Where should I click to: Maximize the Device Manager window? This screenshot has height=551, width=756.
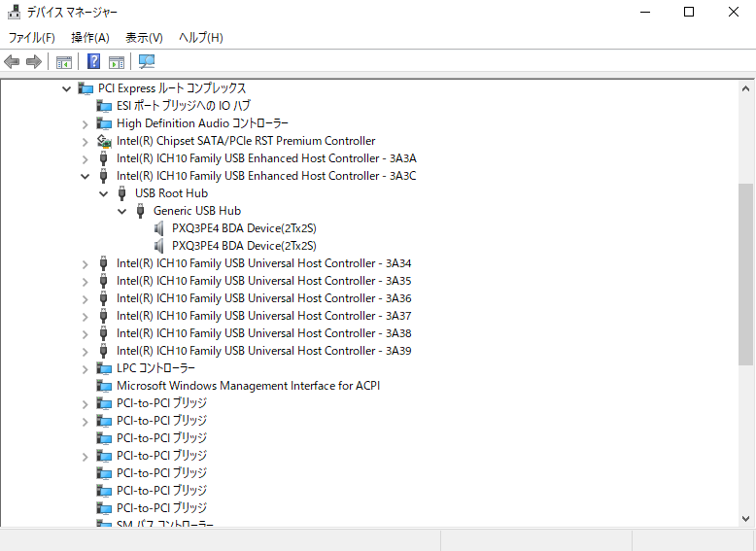pyautogui.click(x=689, y=12)
